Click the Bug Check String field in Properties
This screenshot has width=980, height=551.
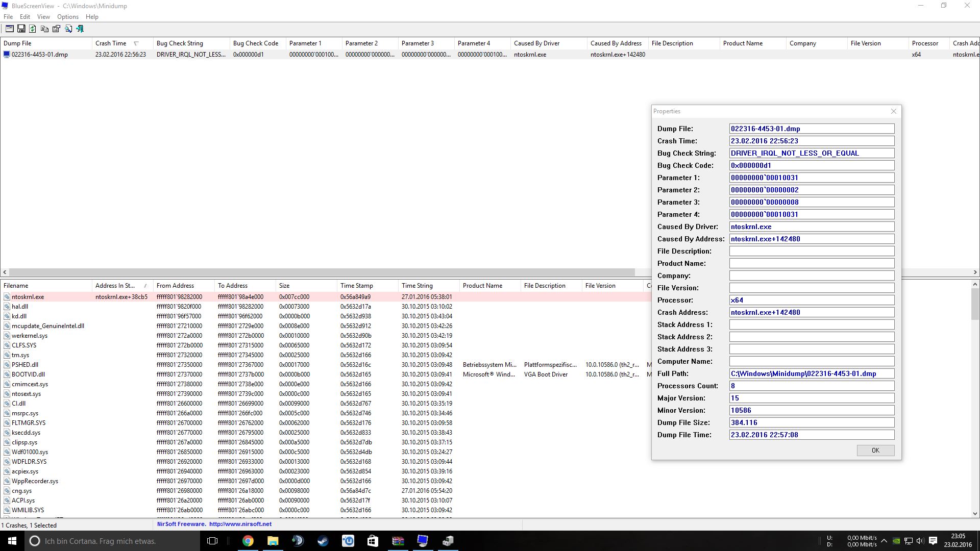(812, 153)
